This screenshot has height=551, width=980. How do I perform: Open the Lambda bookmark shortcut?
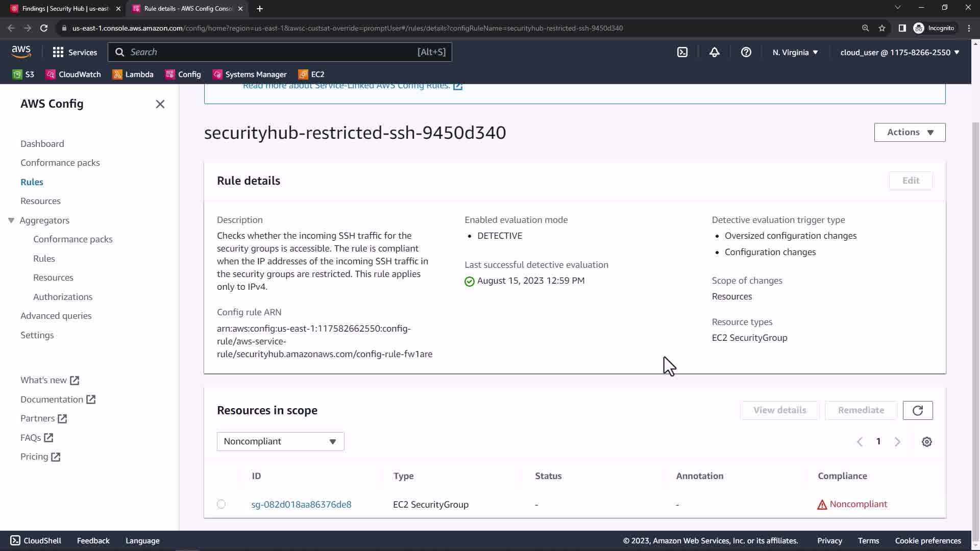pos(133,74)
